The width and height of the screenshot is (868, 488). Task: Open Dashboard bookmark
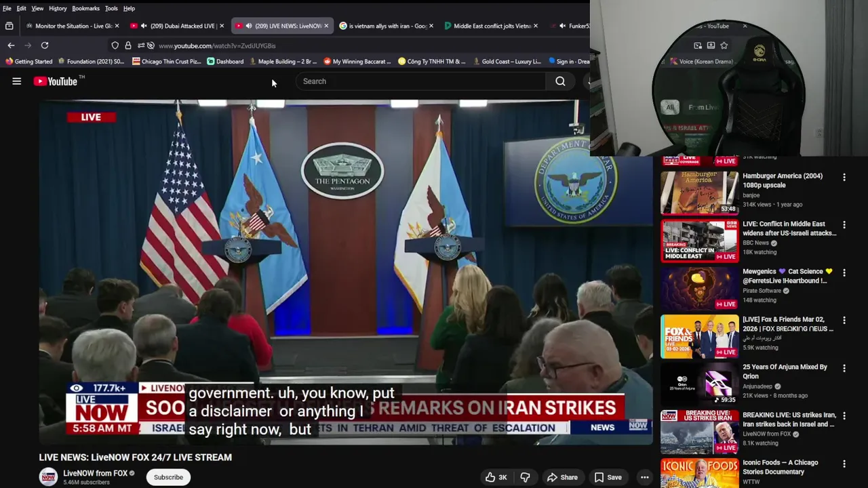[225, 62]
